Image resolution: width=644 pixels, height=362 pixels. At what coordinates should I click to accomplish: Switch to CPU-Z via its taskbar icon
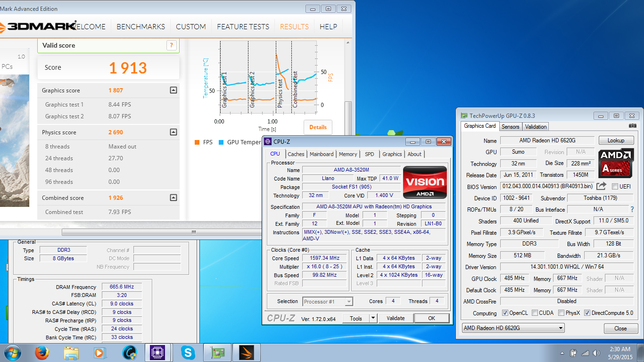coord(157,353)
